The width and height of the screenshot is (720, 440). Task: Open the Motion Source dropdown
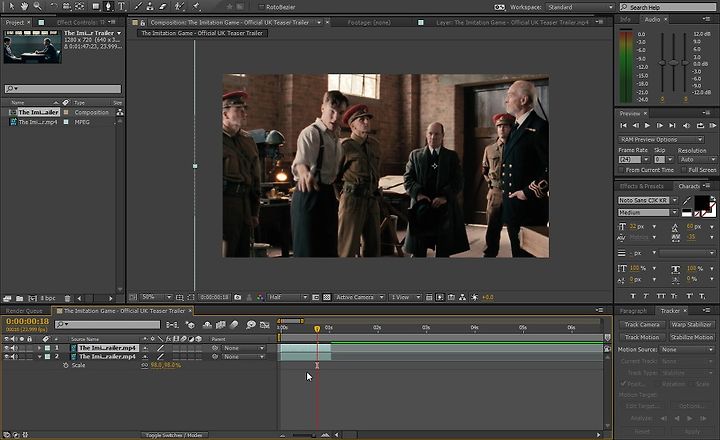687,350
